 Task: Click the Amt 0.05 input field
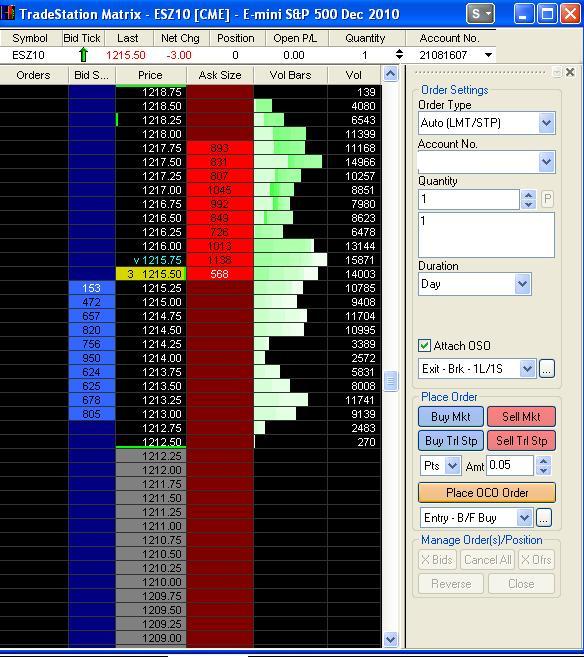(x=509, y=465)
